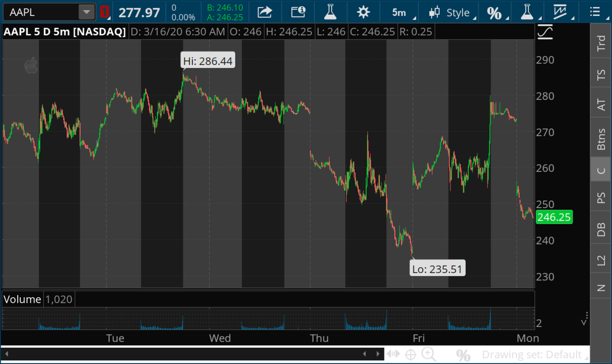Click the red symbol link number 1 icon

tap(104, 12)
